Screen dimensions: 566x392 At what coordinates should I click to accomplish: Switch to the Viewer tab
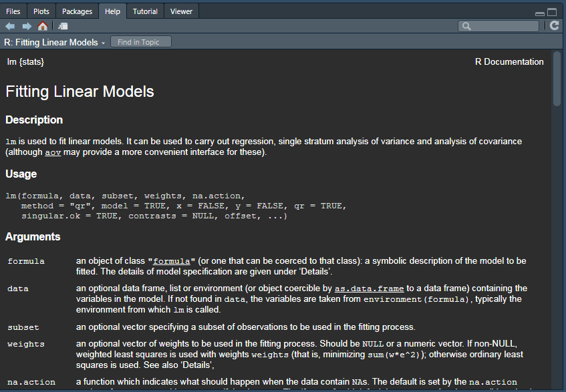click(181, 11)
